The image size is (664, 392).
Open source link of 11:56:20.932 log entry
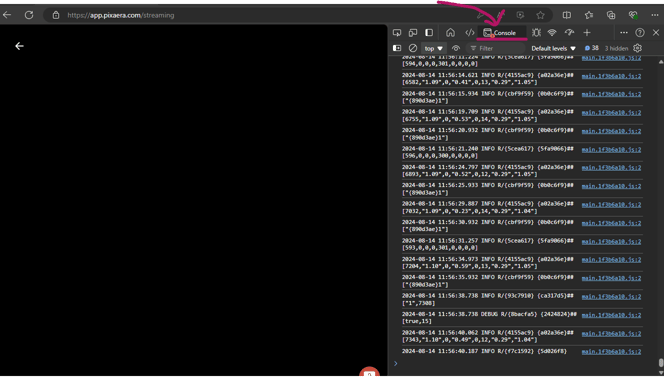click(611, 131)
